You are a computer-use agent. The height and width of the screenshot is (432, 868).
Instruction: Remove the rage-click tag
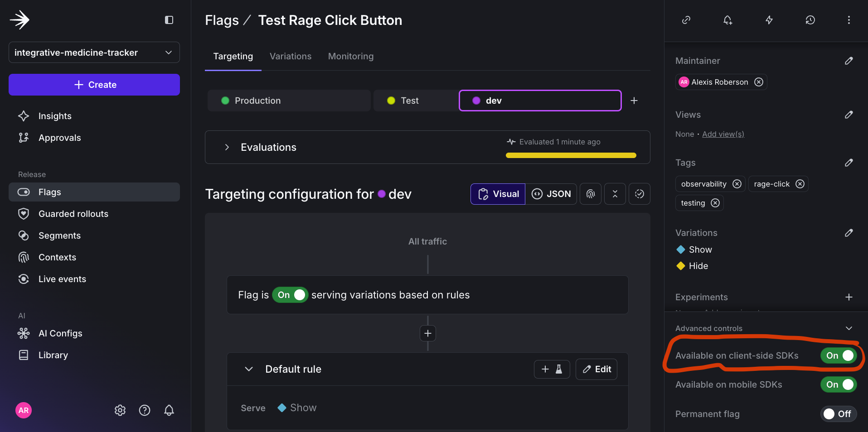pos(800,184)
